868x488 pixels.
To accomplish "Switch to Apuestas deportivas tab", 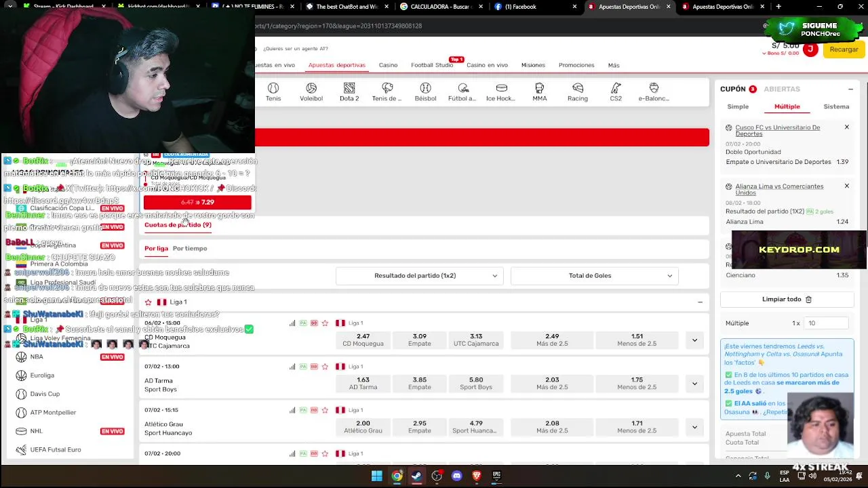I will tap(336, 65).
